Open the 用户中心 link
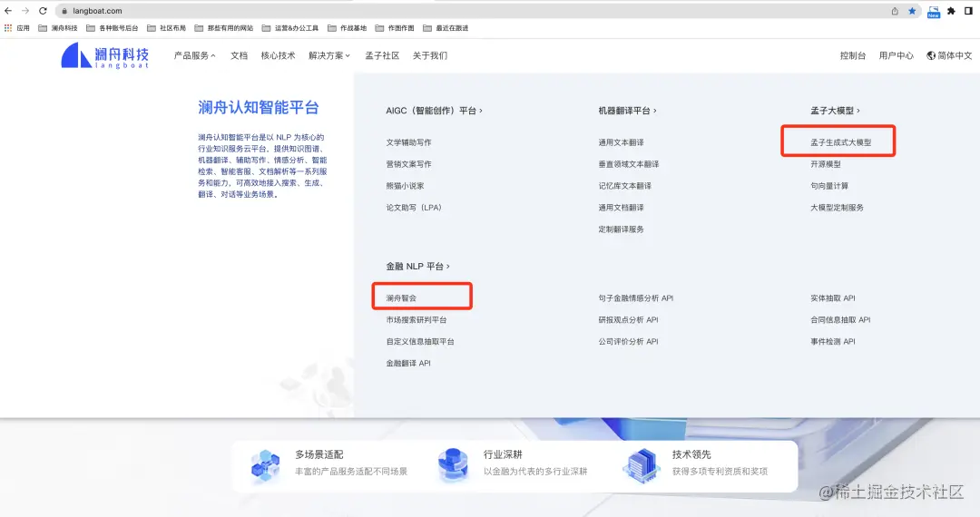Screen dimensions: 980x517 [x=897, y=55]
